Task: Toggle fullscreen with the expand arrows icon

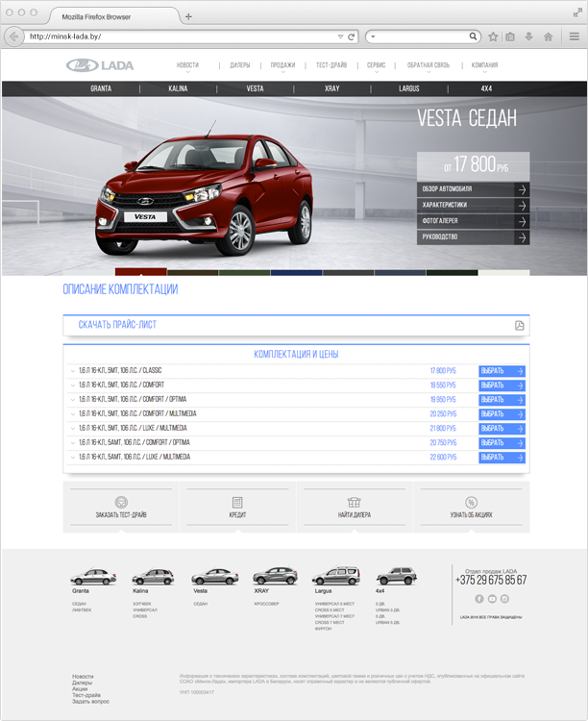Action: tap(577, 12)
